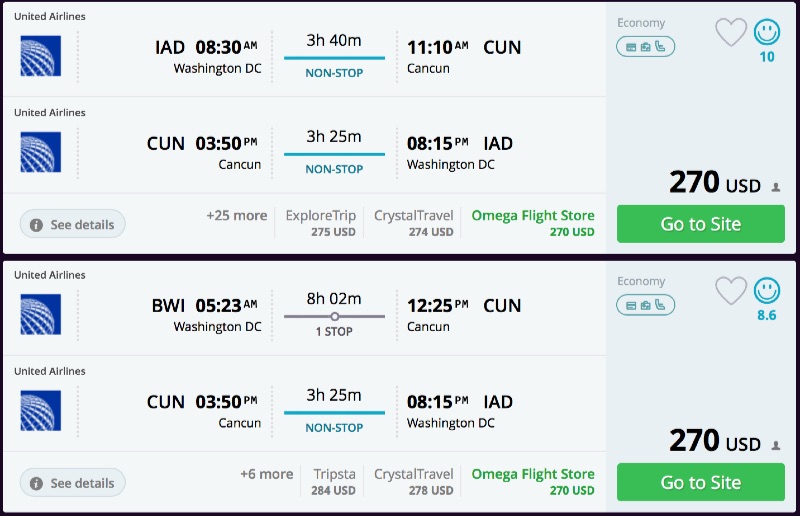Favorite the first flight with the heart icon
Image resolution: width=800 pixels, height=516 pixels.
click(731, 33)
